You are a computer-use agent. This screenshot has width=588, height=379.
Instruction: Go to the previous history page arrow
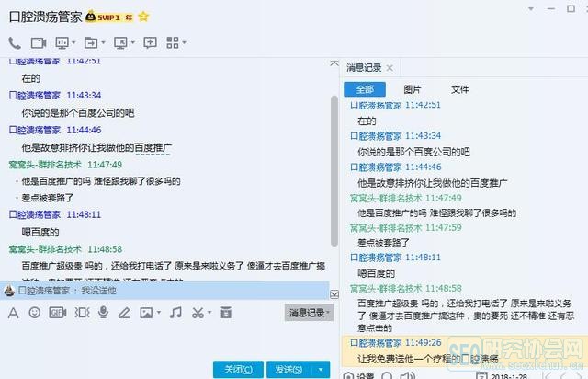click(563, 376)
